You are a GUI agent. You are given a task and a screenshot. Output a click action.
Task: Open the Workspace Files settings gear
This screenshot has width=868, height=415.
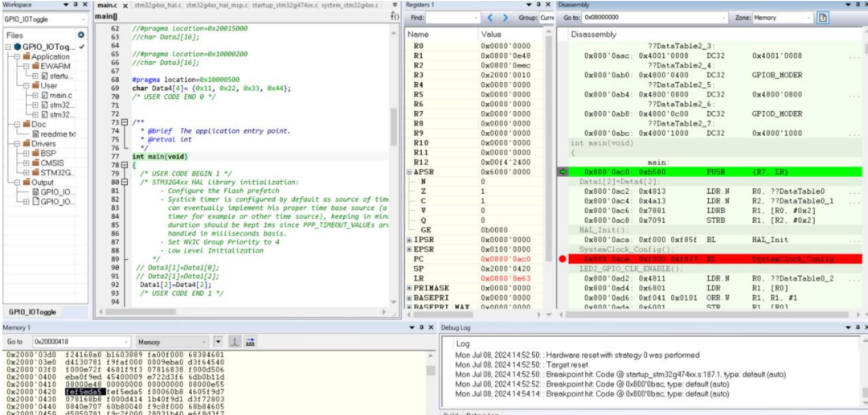pos(82,35)
